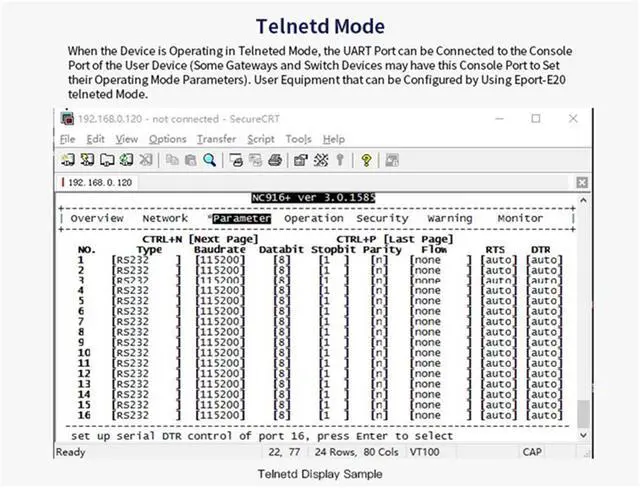Viewport: 640px width, 488px height.
Task: Click the last greyed toolbar icon
Action: coord(392,160)
